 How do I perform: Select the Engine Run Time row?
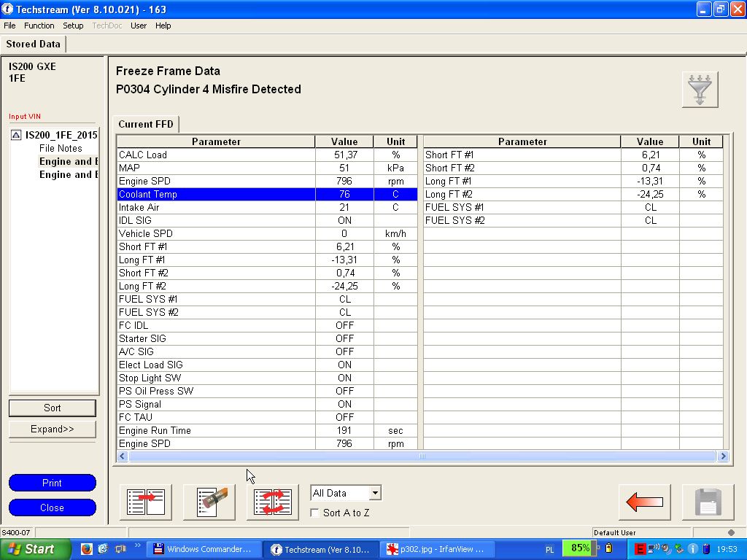click(x=267, y=430)
